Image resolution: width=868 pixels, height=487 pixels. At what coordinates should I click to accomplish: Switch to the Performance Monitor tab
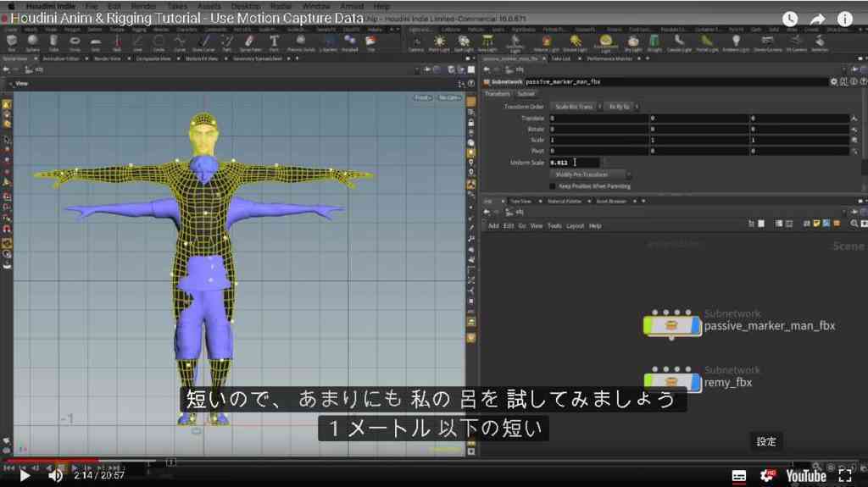(609, 58)
